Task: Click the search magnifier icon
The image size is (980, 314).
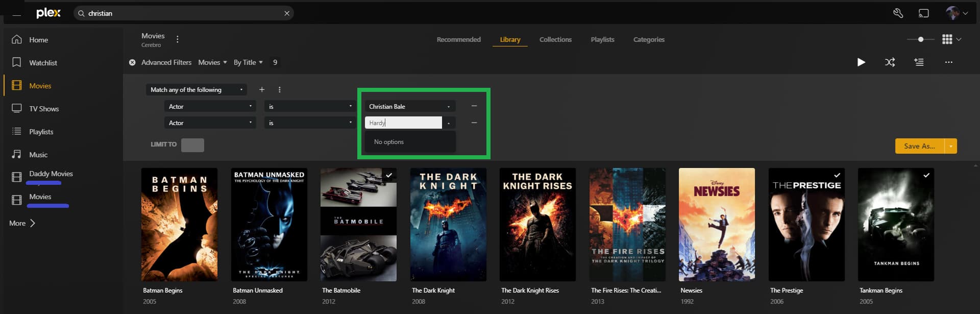Action: (x=81, y=13)
